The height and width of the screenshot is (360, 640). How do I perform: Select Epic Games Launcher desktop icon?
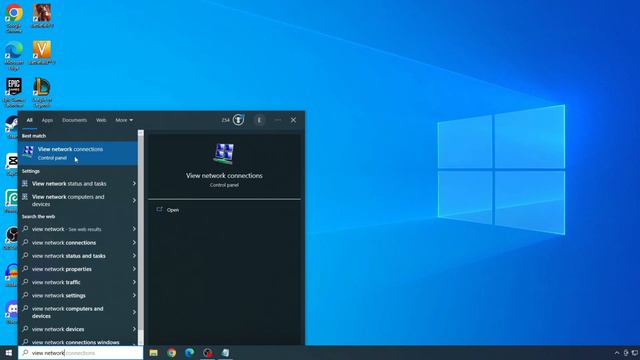[13, 92]
